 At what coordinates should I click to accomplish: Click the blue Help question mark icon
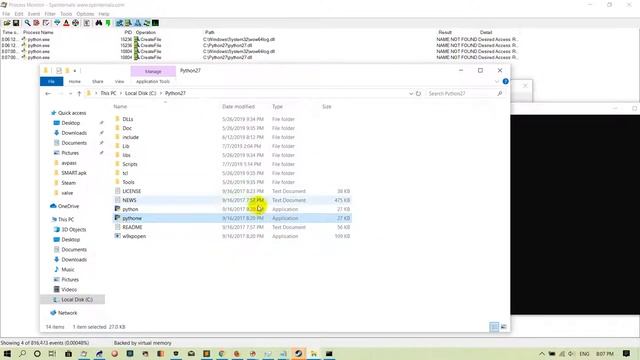click(506, 82)
